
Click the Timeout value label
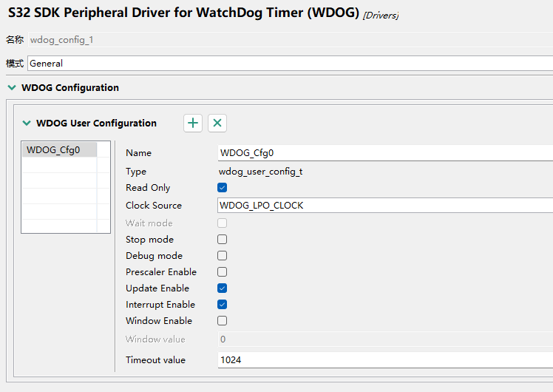155,360
